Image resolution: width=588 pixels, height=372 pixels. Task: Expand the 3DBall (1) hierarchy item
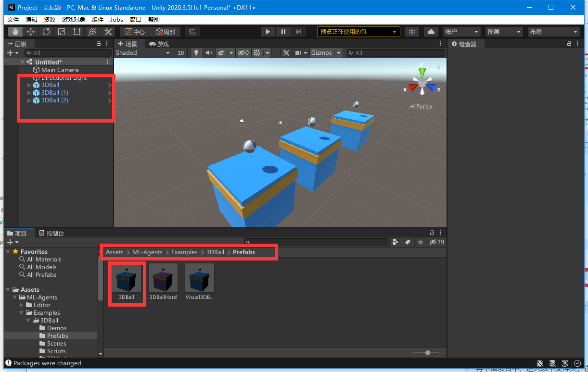29,92
